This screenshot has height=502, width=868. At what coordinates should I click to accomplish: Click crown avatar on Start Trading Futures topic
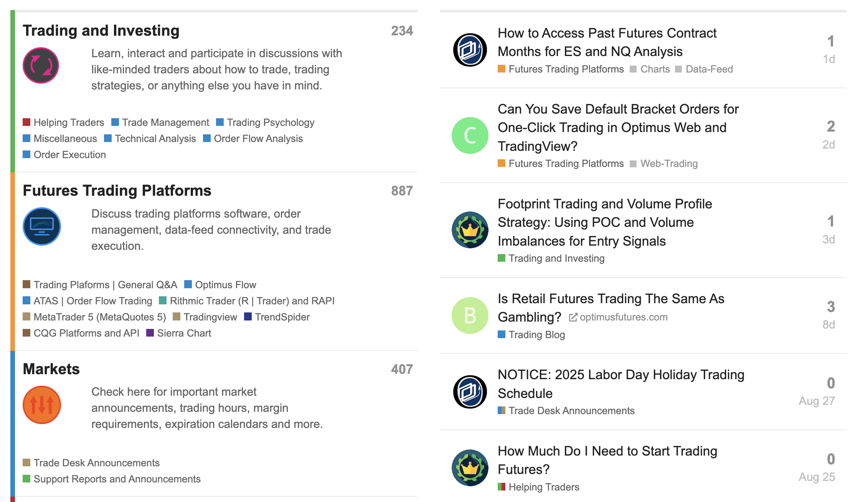tap(470, 468)
